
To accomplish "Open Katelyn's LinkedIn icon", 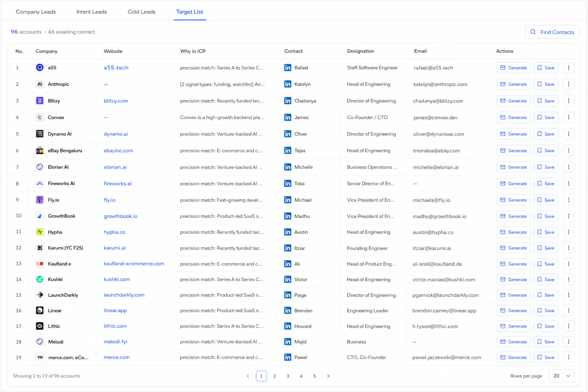I will 287,84.
